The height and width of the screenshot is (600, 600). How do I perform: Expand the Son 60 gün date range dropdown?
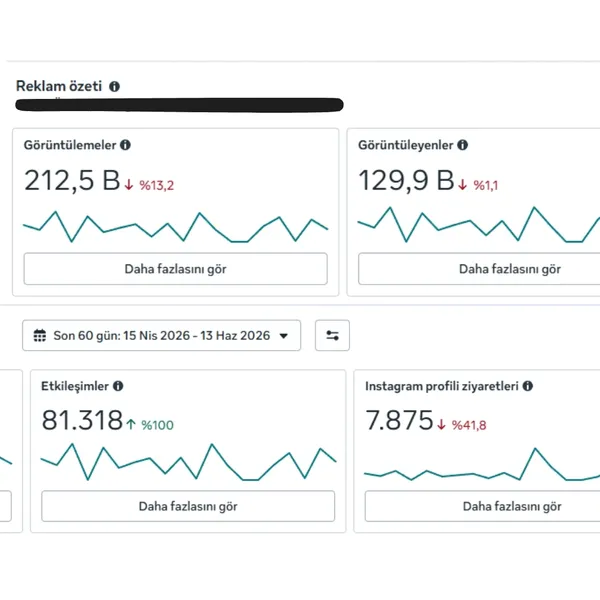[161, 336]
